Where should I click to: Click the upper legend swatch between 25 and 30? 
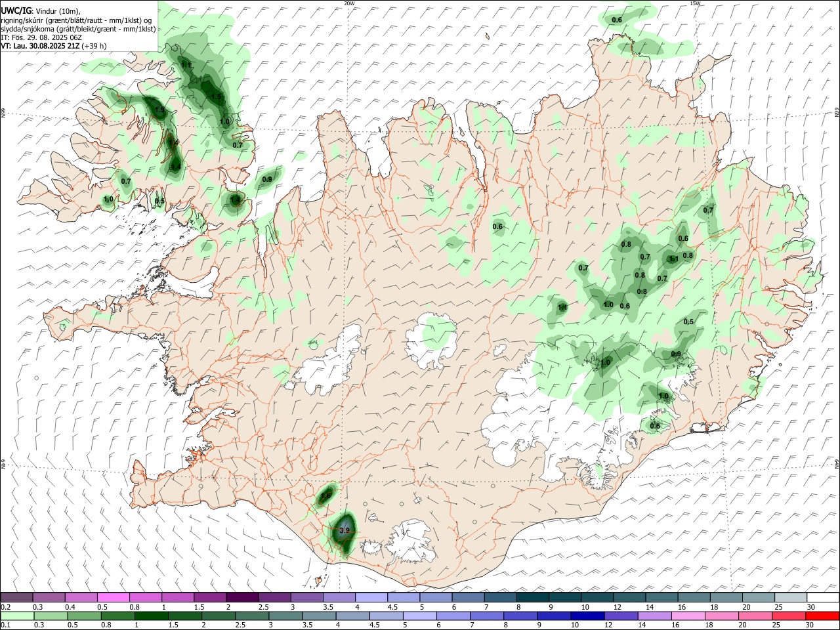click(x=790, y=597)
